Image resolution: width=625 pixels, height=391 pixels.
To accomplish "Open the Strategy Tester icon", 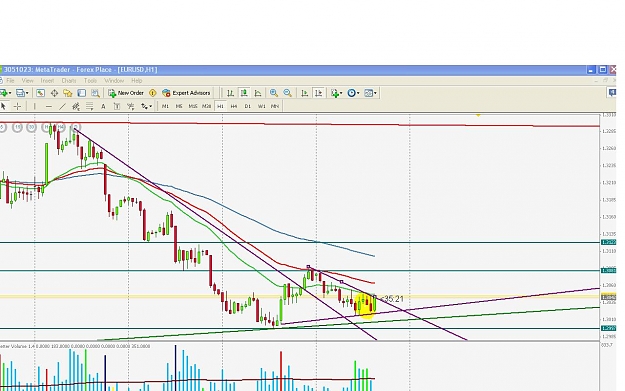I will coord(95,93).
